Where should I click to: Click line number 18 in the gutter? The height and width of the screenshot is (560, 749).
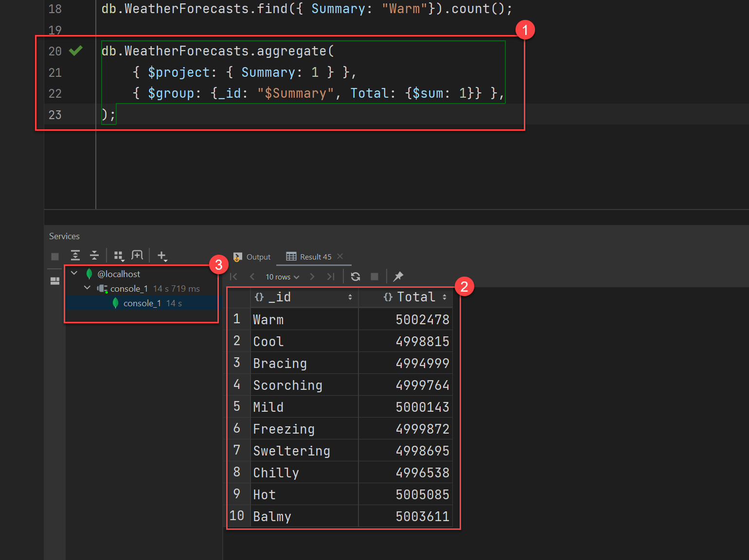point(55,9)
